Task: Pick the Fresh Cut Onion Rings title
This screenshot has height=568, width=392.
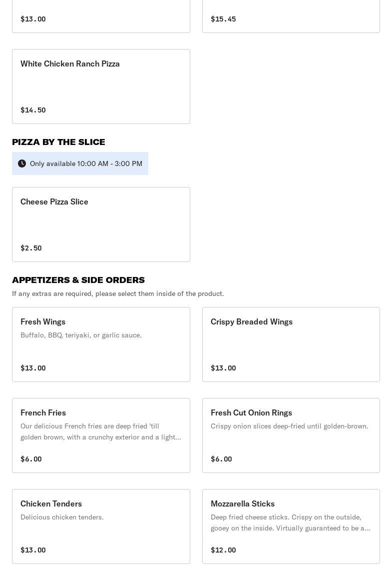Action: click(251, 413)
